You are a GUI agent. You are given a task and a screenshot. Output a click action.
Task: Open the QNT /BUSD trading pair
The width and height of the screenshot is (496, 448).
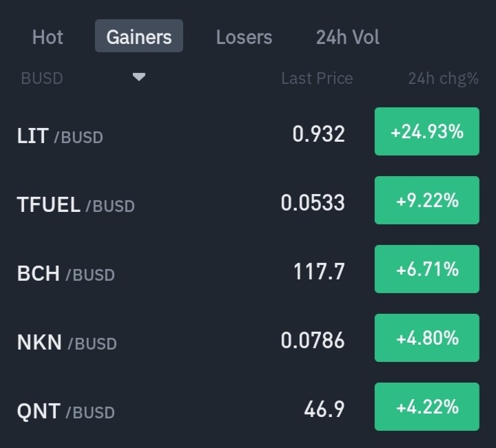click(248, 407)
